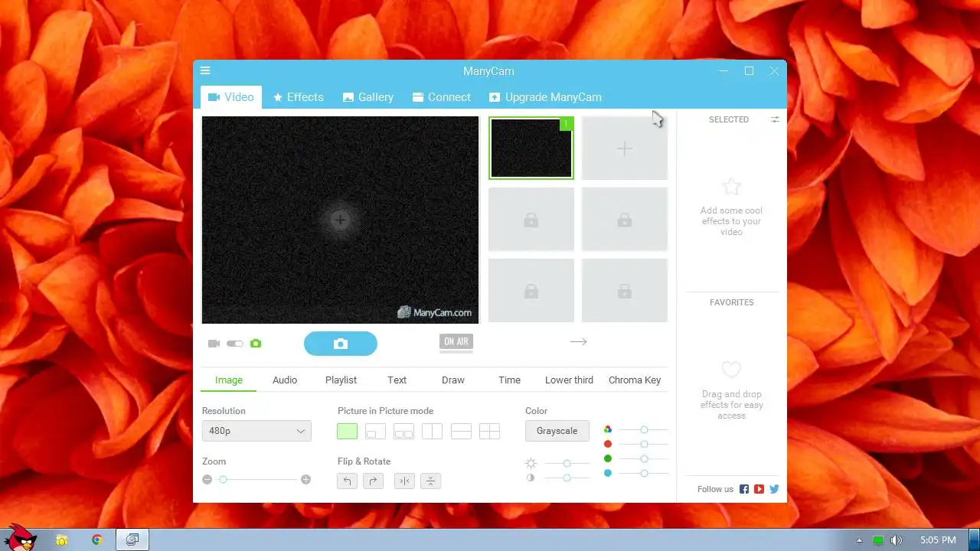This screenshot has width=980, height=551.
Task: Open the Effects tab
Action: [x=299, y=97]
